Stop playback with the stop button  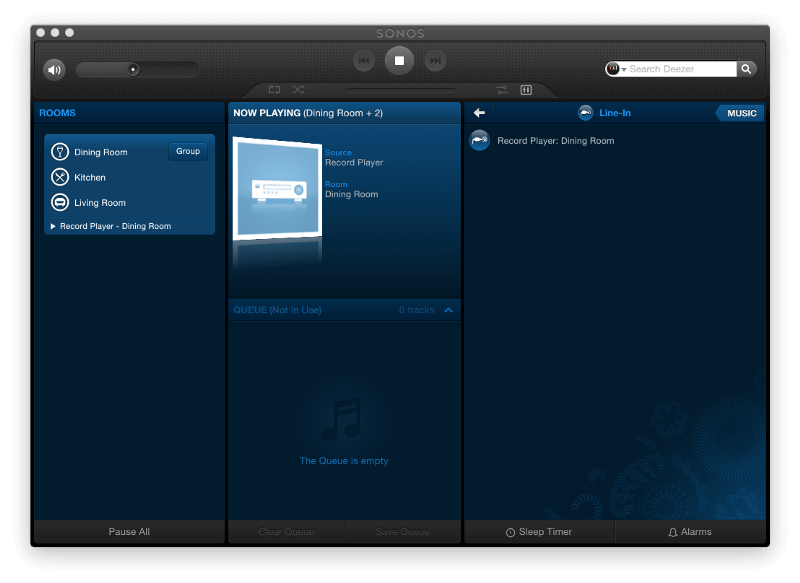click(x=399, y=61)
